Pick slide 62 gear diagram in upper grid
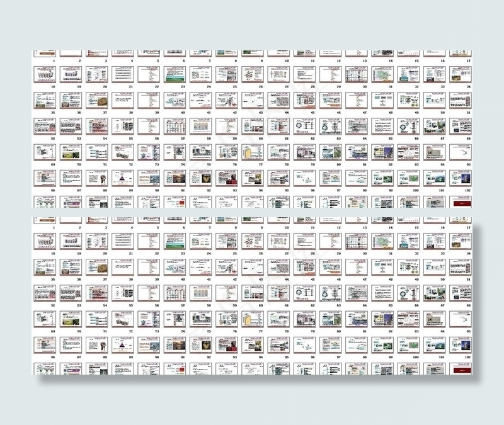The height and width of the screenshot is (425, 504). (x=304, y=126)
